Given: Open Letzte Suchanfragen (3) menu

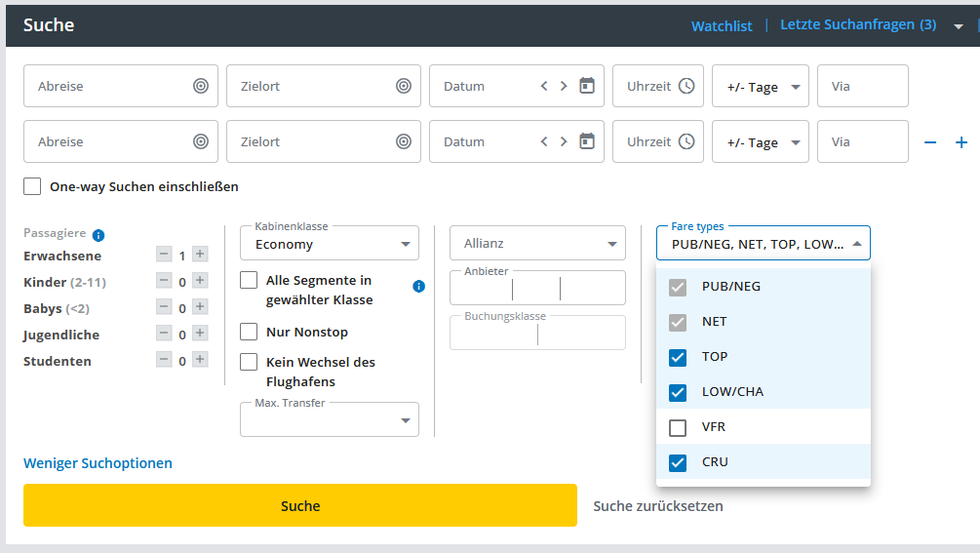Looking at the screenshot, I should 858,24.
